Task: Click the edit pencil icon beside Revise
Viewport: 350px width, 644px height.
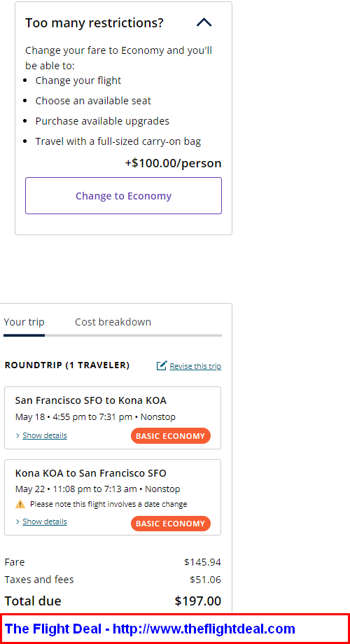Action: [162, 365]
